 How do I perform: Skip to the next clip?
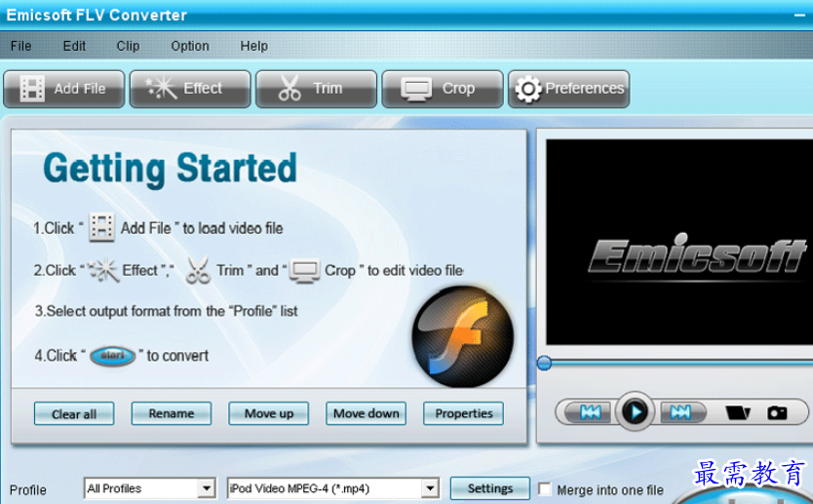[x=680, y=412]
